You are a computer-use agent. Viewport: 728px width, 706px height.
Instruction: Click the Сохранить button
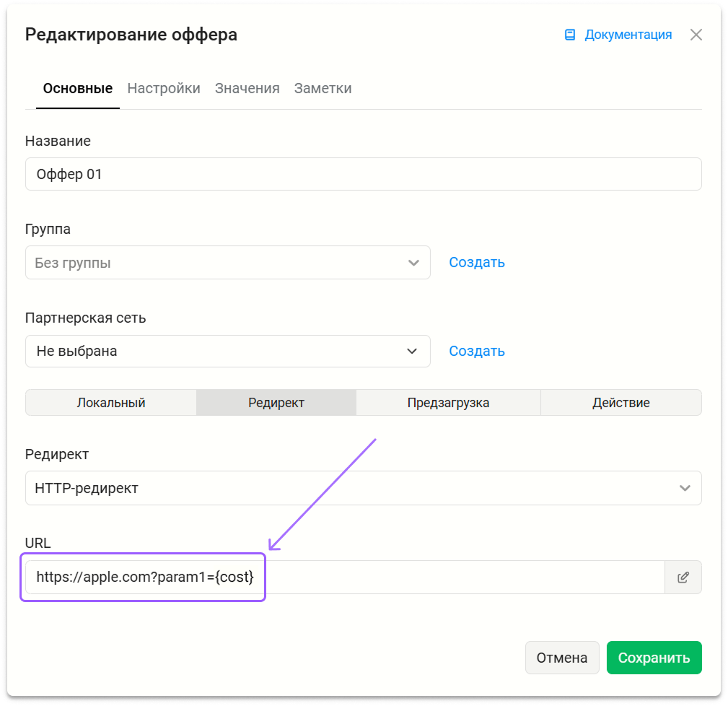pyautogui.click(x=654, y=658)
